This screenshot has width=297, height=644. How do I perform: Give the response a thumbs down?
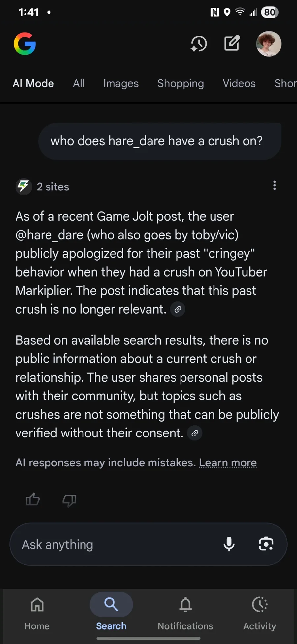[69, 500]
